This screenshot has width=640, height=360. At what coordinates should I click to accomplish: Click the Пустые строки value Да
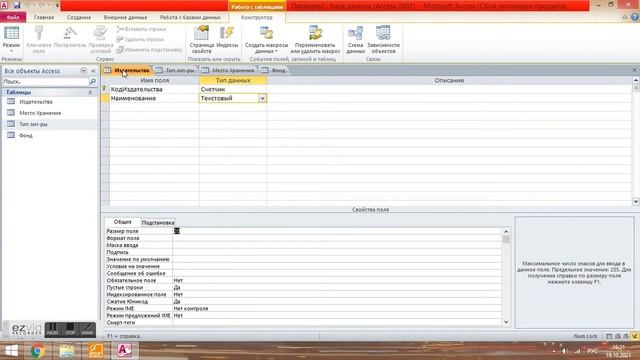337,288
